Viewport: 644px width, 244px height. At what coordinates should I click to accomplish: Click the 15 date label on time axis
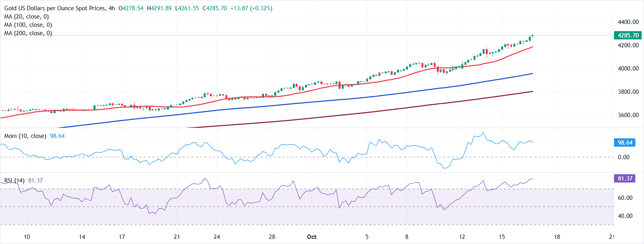coord(502,237)
